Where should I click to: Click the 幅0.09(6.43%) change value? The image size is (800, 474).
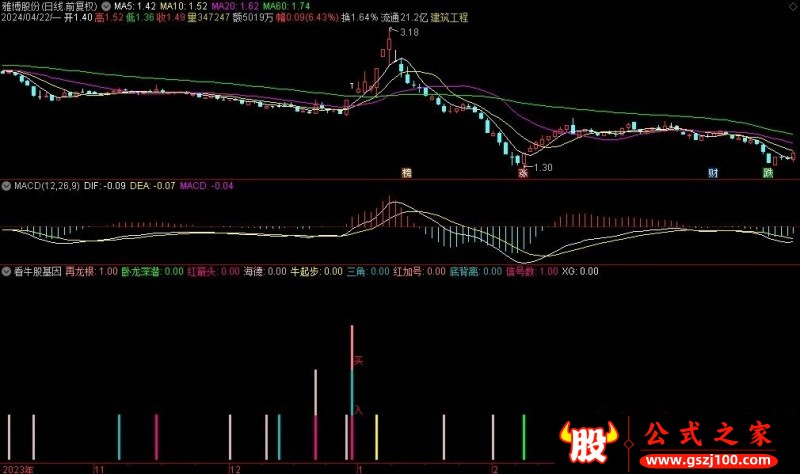307,17
